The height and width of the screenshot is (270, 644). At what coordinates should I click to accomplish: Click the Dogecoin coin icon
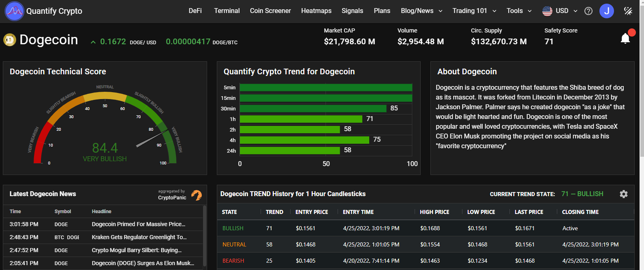click(x=10, y=40)
